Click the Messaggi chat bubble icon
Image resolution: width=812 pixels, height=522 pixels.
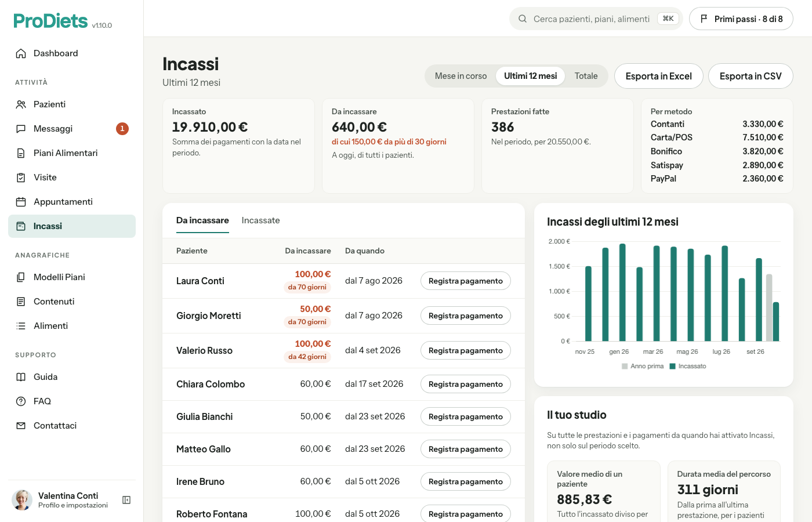21,129
